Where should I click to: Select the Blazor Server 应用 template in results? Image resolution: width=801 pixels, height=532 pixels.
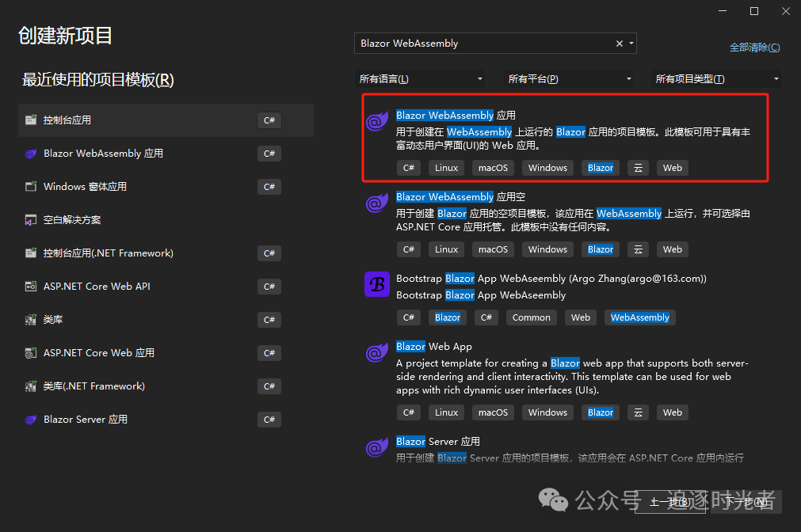438,442
